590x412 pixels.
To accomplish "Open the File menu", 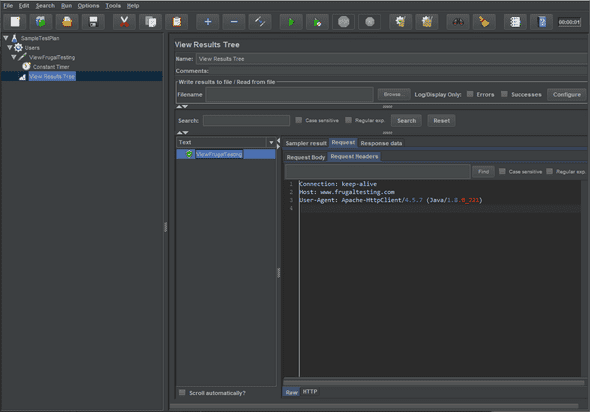I will [8, 6].
